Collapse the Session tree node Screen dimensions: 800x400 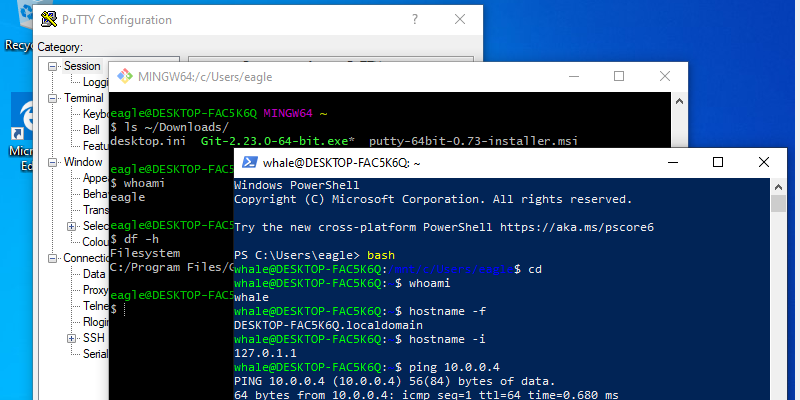pos(53,66)
